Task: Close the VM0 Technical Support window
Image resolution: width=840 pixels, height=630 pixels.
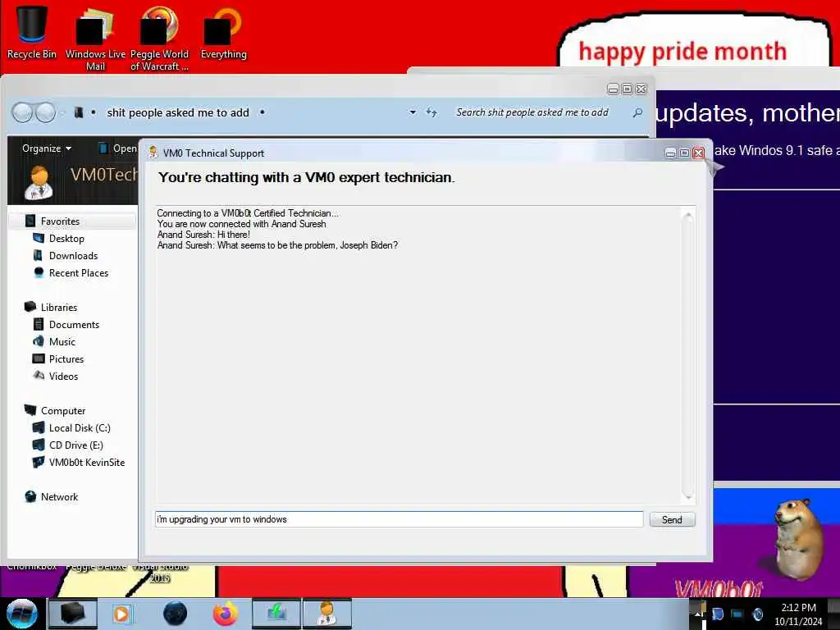Action: [699, 153]
